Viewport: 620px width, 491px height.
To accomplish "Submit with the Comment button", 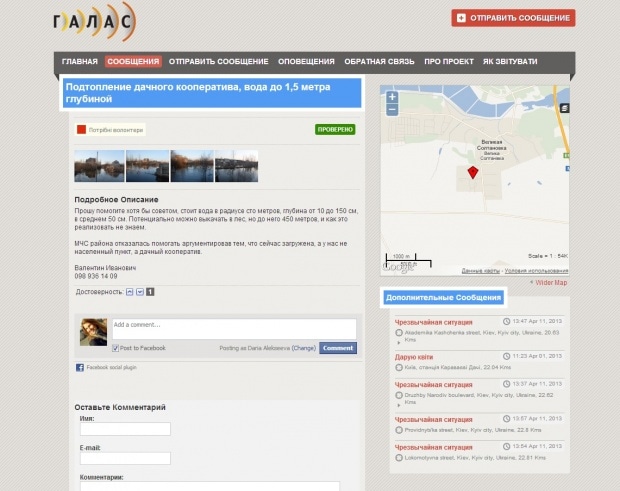I will [x=337, y=348].
